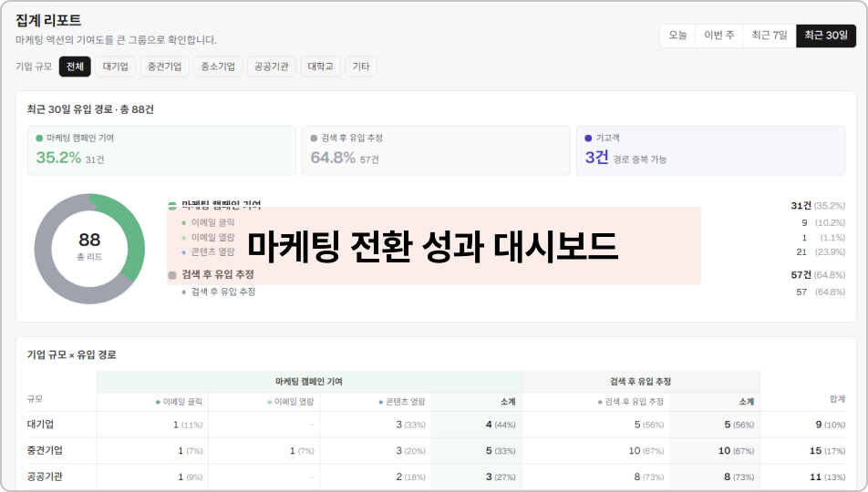
Task: Select the 오늘 date range
Action: coord(677,36)
